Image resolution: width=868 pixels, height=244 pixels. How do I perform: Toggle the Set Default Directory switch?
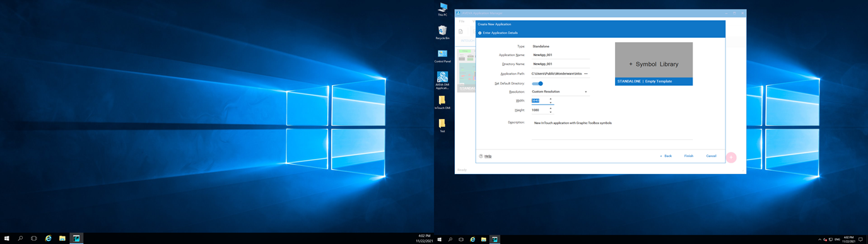pos(537,83)
